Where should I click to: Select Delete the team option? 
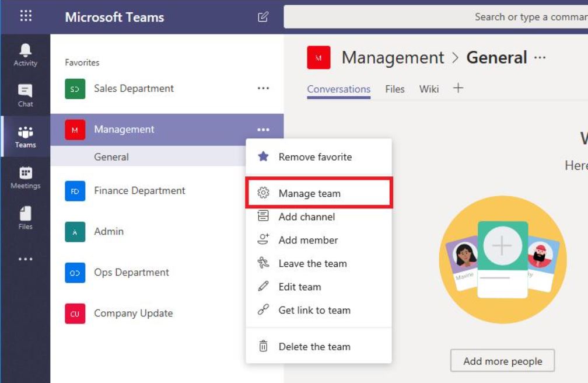tap(318, 347)
